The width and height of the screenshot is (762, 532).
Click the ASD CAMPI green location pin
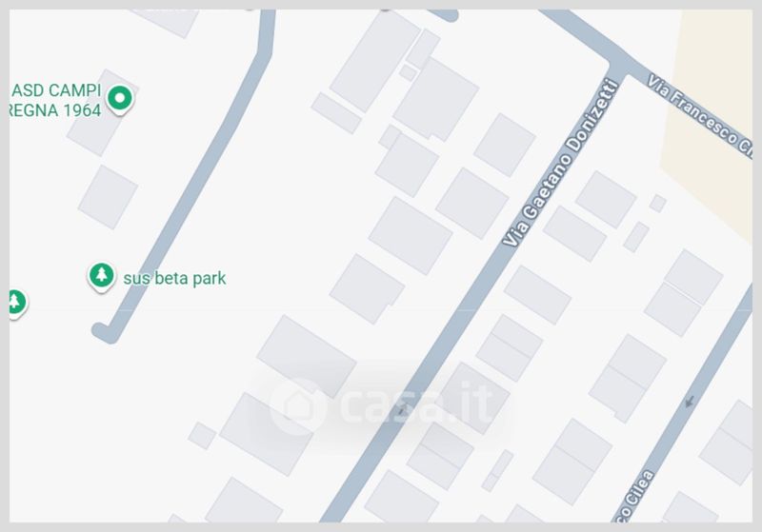(x=120, y=100)
